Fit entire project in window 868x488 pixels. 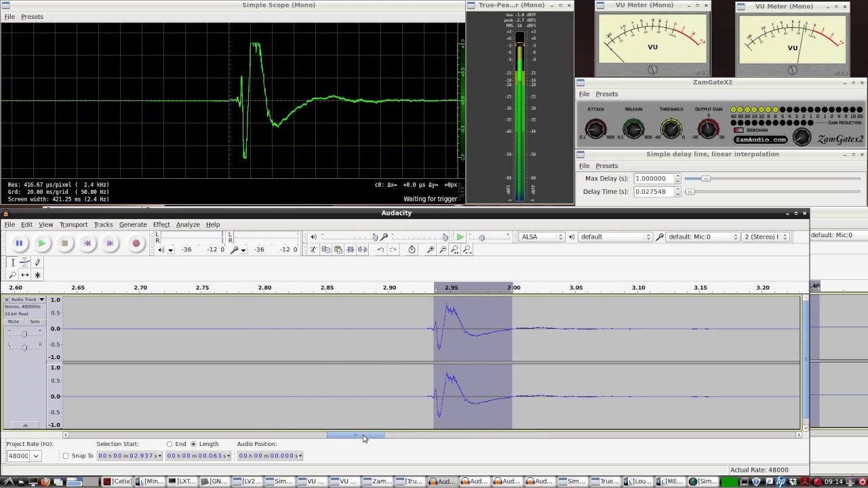pos(467,249)
